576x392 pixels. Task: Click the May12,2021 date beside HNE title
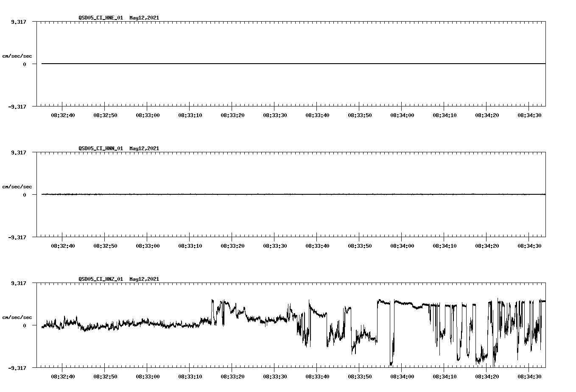pyautogui.click(x=143, y=18)
